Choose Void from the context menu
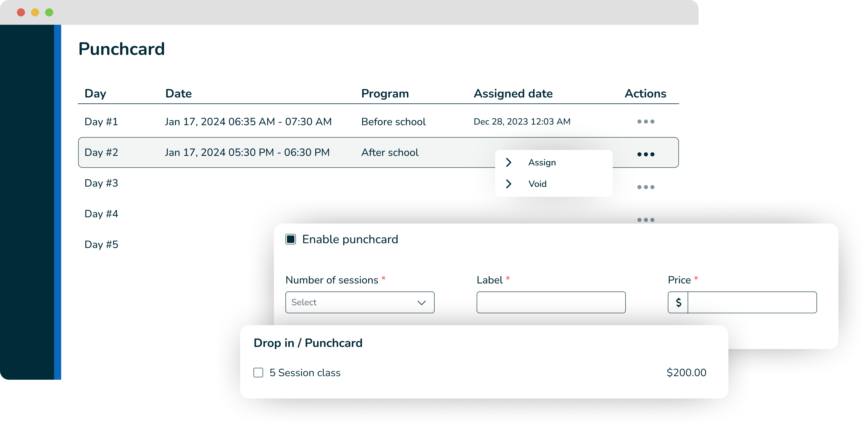This screenshot has width=868, height=428. [538, 184]
